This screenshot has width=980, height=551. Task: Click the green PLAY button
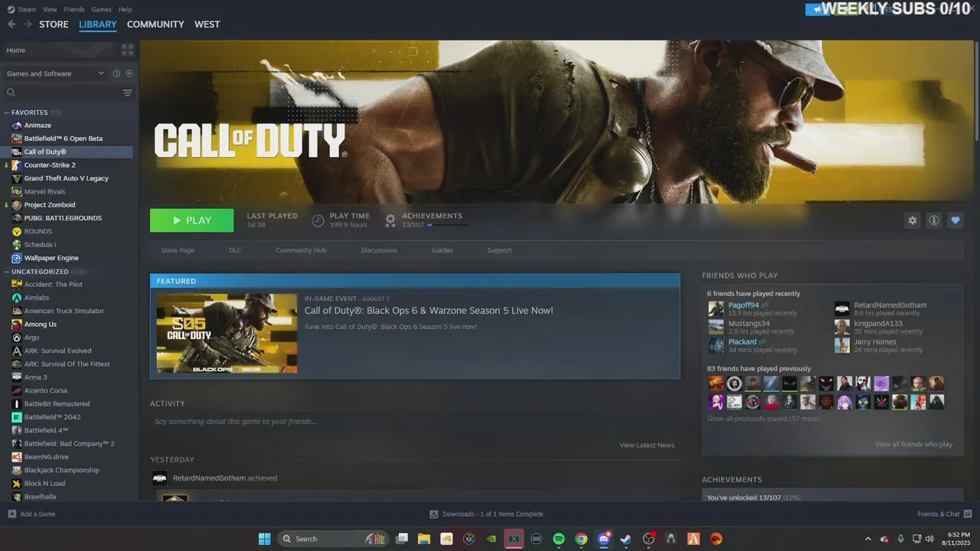pyautogui.click(x=191, y=220)
